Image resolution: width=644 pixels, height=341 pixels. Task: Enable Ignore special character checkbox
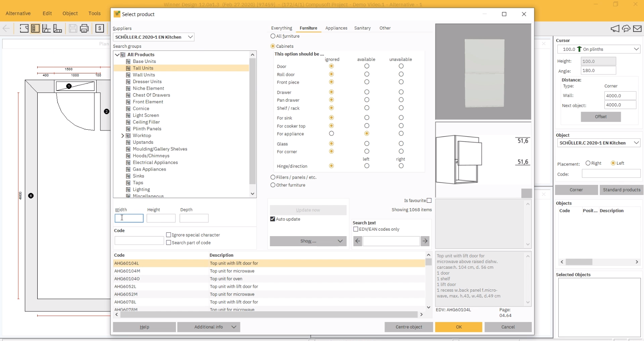click(x=168, y=235)
